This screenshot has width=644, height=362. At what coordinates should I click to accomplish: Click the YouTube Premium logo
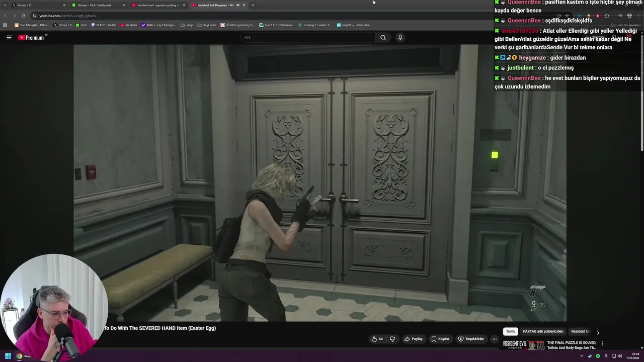coord(32,37)
